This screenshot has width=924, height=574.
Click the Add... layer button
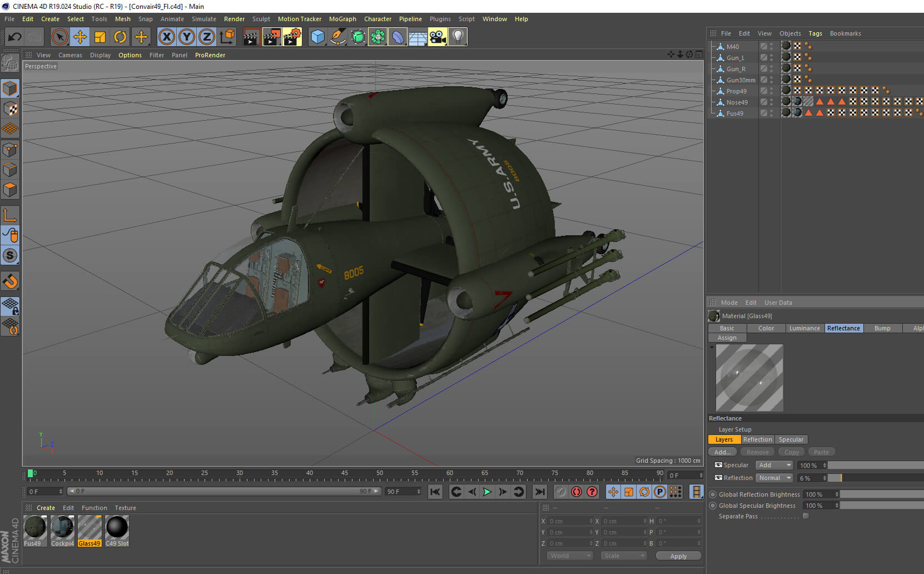722,452
